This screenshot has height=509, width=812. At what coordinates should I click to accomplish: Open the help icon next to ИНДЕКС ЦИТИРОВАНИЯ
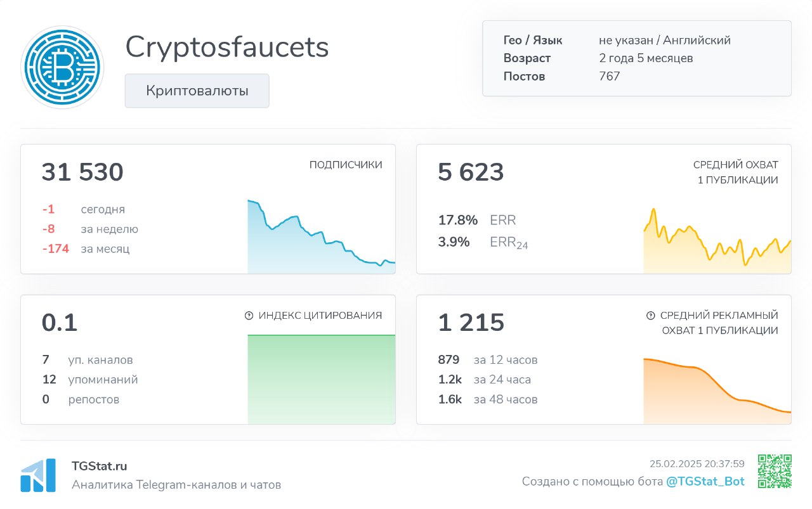[x=248, y=314]
